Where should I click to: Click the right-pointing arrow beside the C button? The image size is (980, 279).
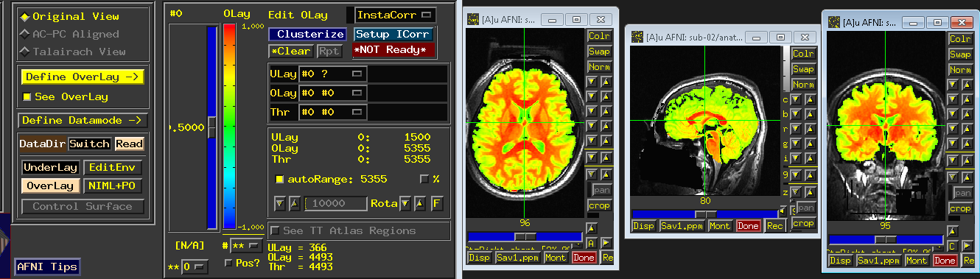(x=967, y=245)
